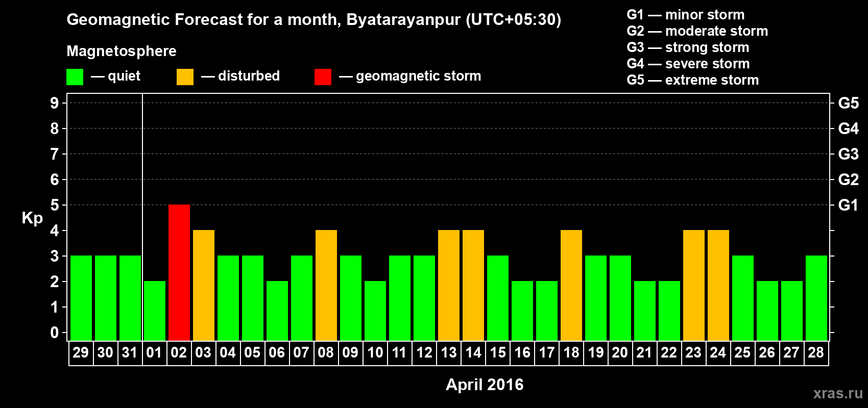868x408 pixels.
Task: Select the green bar for March 29
Action: pos(81,298)
